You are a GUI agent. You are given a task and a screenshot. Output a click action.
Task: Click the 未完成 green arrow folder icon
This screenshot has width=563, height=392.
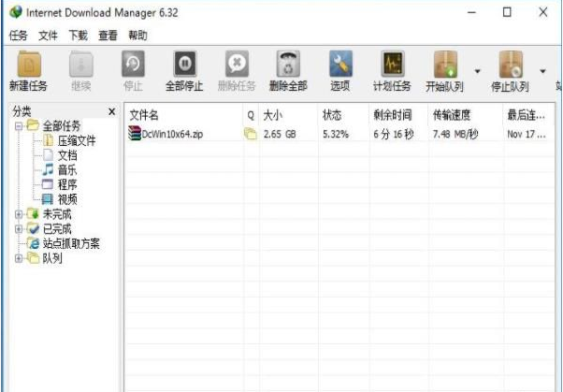click(x=33, y=214)
